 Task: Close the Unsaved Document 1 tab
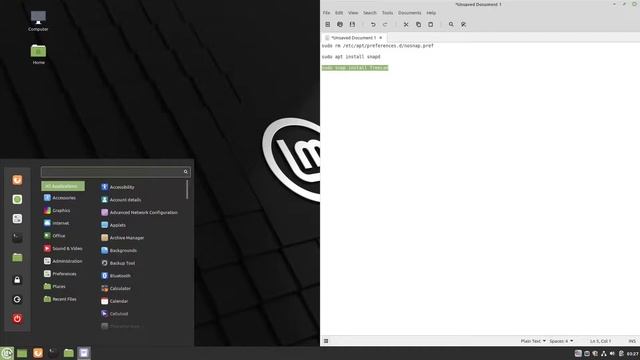click(381, 38)
